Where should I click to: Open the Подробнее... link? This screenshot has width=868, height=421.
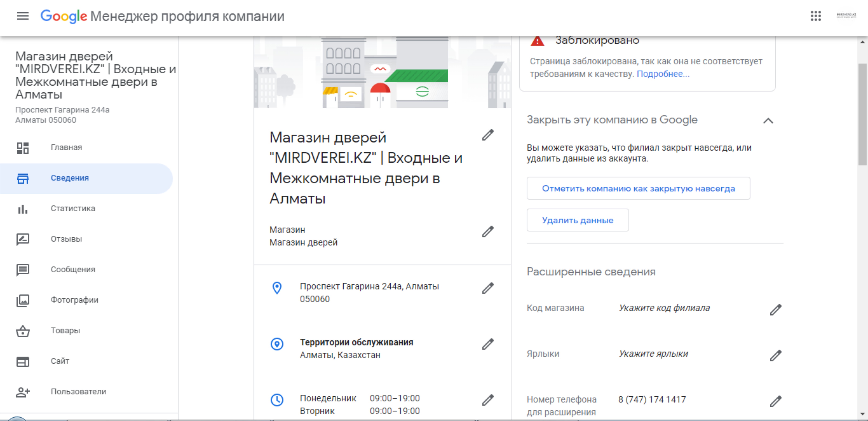click(663, 74)
